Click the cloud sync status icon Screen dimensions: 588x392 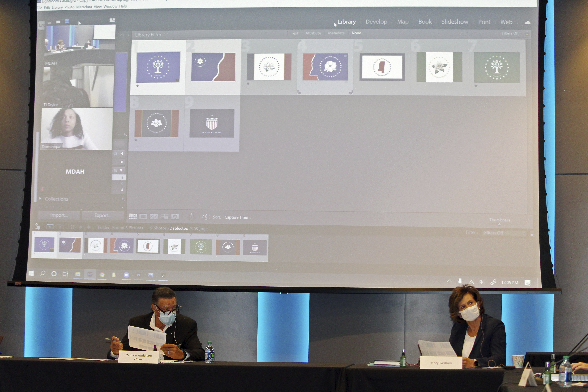pyautogui.click(x=527, y=23)
